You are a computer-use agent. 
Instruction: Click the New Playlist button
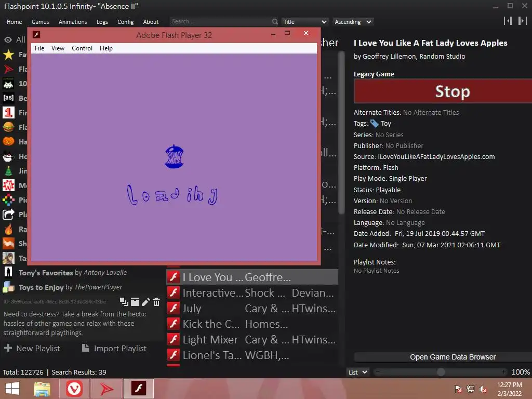32,348
